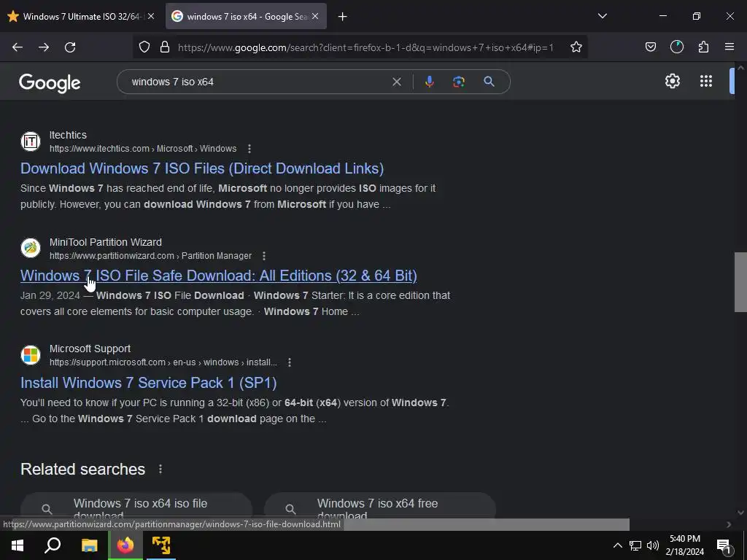This screenshot has width=747, height=560.
Task: Clear the search box with the X
Action: [396, 82]
